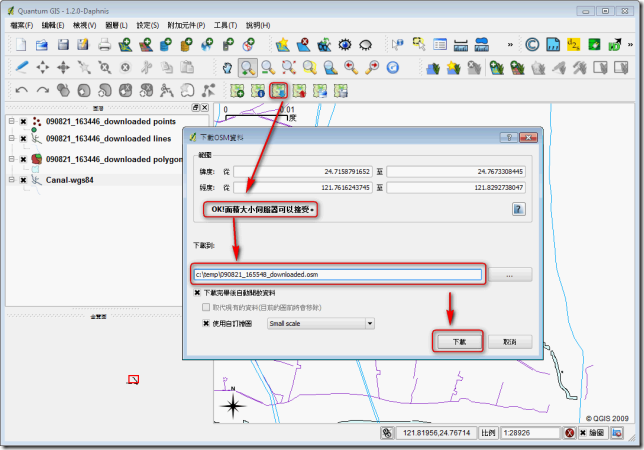Click the longitude to field 121.8292738047
This screenshot has height=450, width=644.
456,188
